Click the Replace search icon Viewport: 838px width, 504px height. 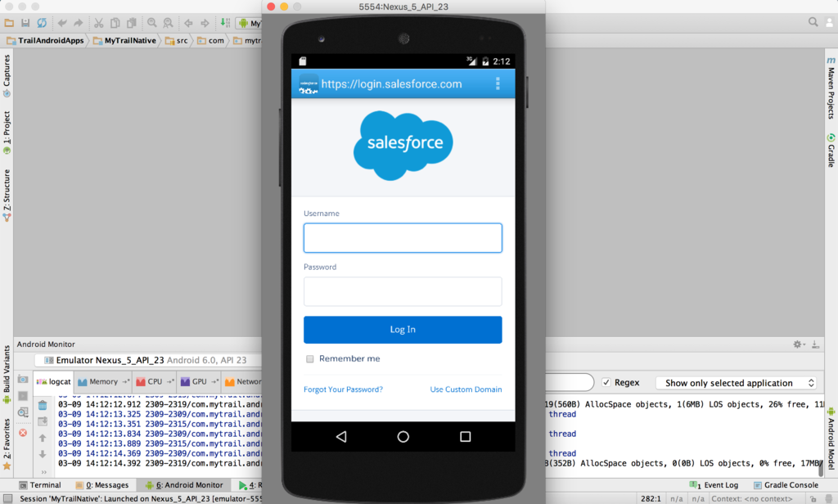169,23
